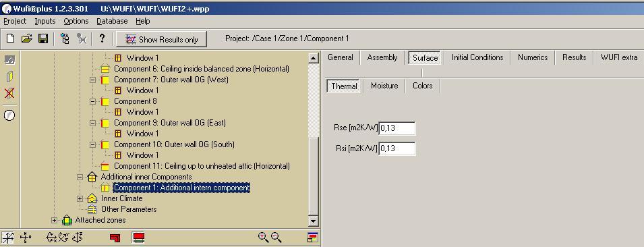Collapse Component 7: Outer wall OG (West)

[x=92, y=80]
